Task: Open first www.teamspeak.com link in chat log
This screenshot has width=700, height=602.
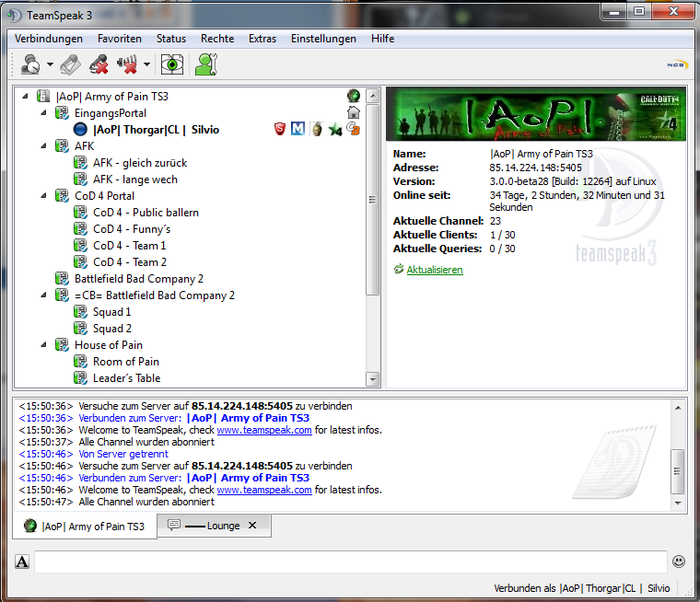Action: point(264,430)
